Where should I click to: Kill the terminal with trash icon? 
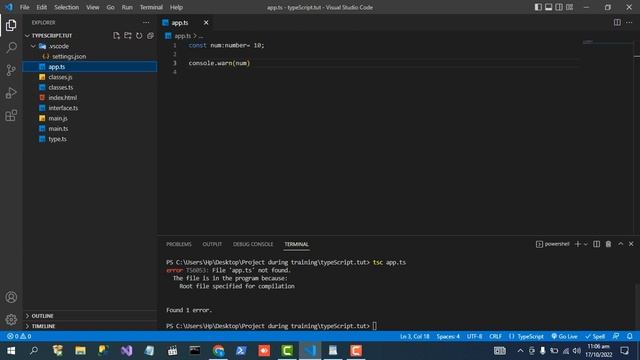[608, 244]
